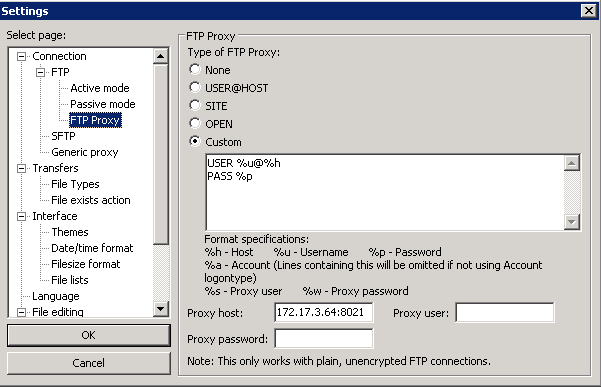601x387 pixels.
Task: Select the FTP Proxy tree item
Action: [95, 120]
